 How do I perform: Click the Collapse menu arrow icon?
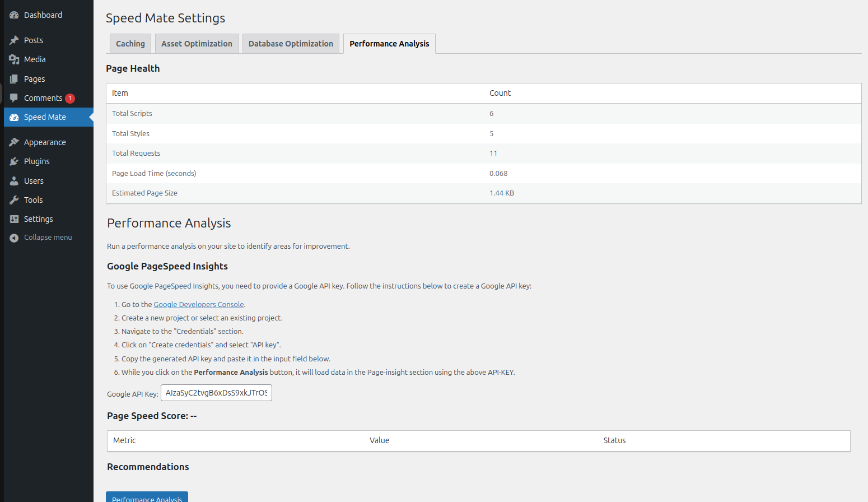coord(14,238)
